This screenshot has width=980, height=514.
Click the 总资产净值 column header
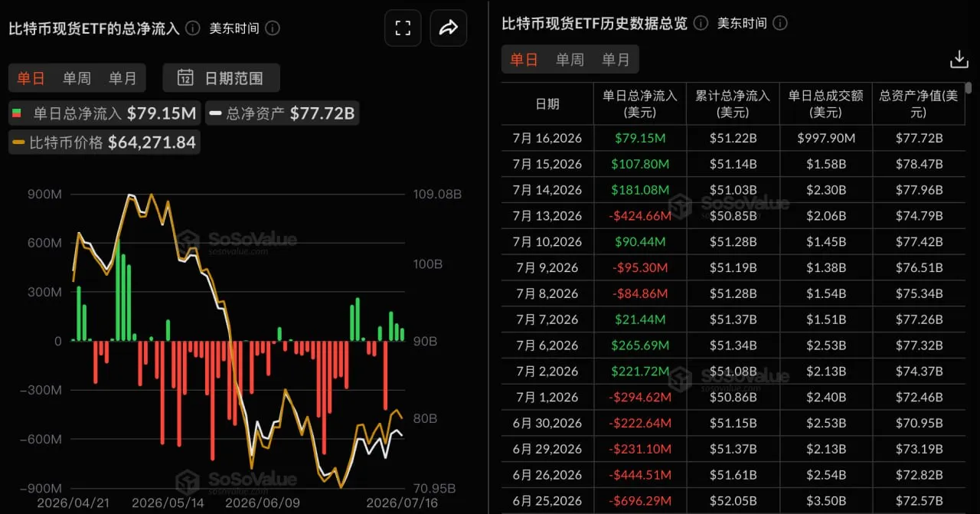click(x=919, y=103)
